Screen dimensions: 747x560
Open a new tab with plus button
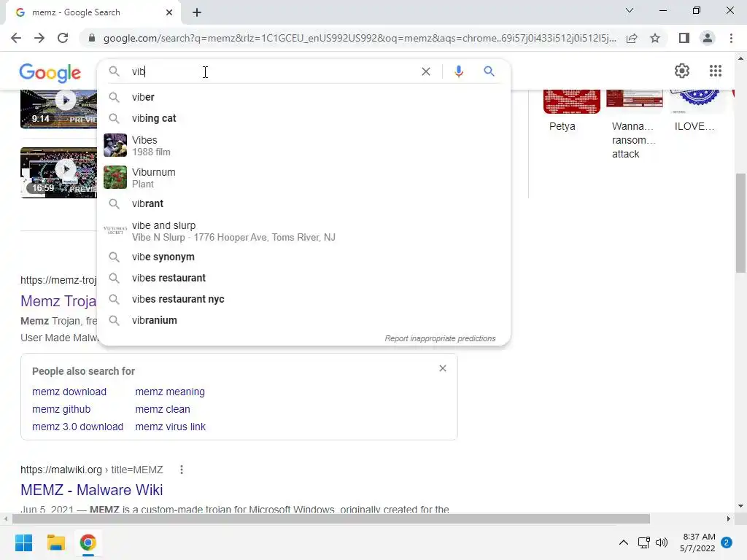197,13
